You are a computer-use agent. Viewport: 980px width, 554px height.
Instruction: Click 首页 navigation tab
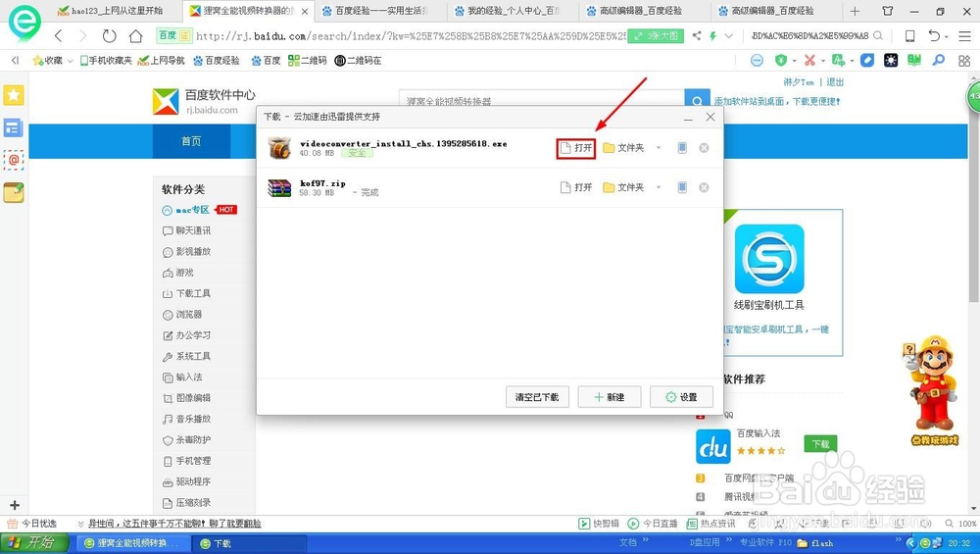(191, 141)
